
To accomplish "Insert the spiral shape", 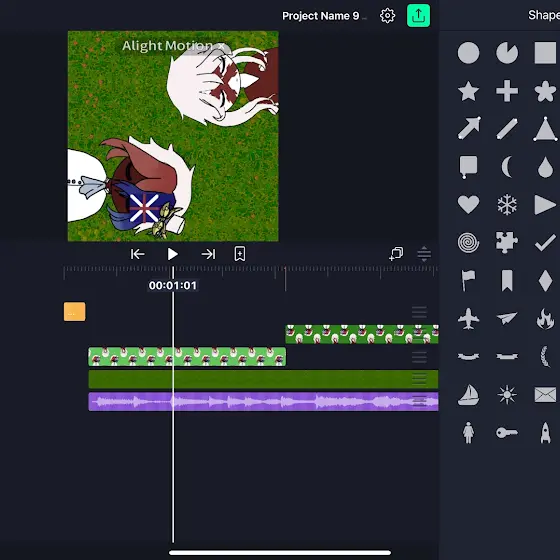I will pyautogui.click(x=468, y=242).
